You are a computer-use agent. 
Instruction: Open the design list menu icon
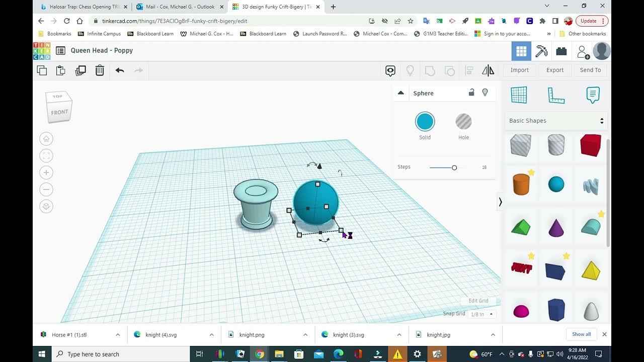point(61,50)
